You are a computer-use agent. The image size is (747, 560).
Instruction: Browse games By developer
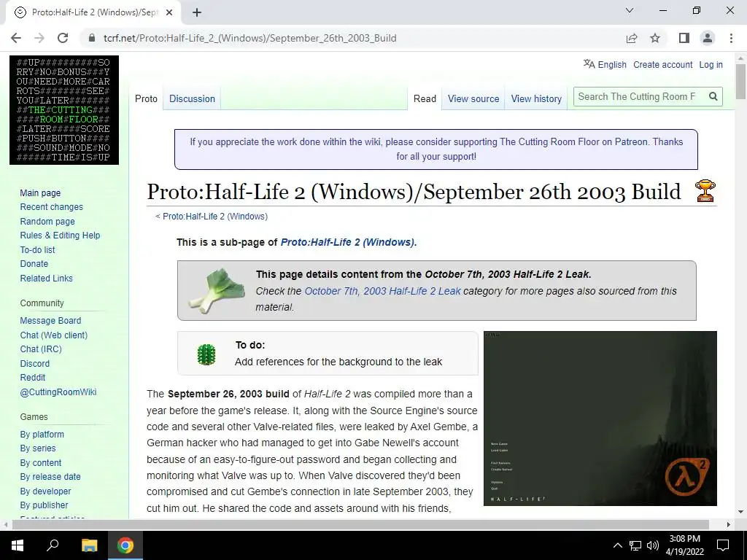tap(45, 491)
